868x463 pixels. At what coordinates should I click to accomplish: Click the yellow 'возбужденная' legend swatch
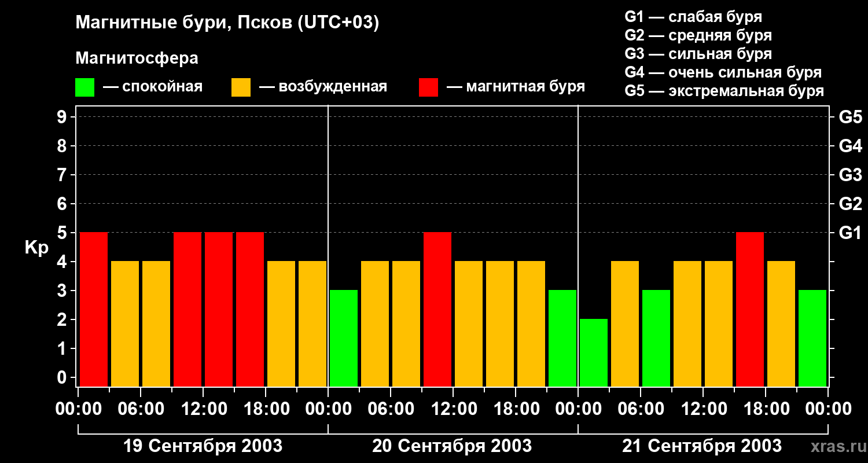click(241, 87)
